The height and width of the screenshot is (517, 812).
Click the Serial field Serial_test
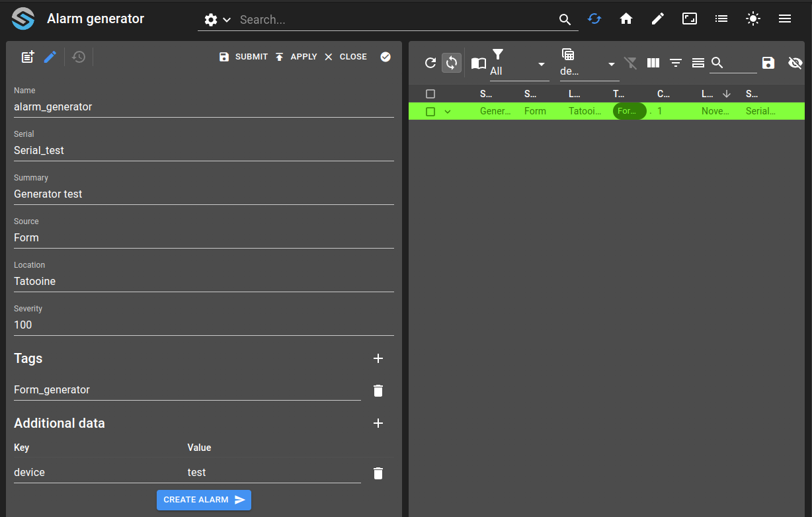(204, 150)
